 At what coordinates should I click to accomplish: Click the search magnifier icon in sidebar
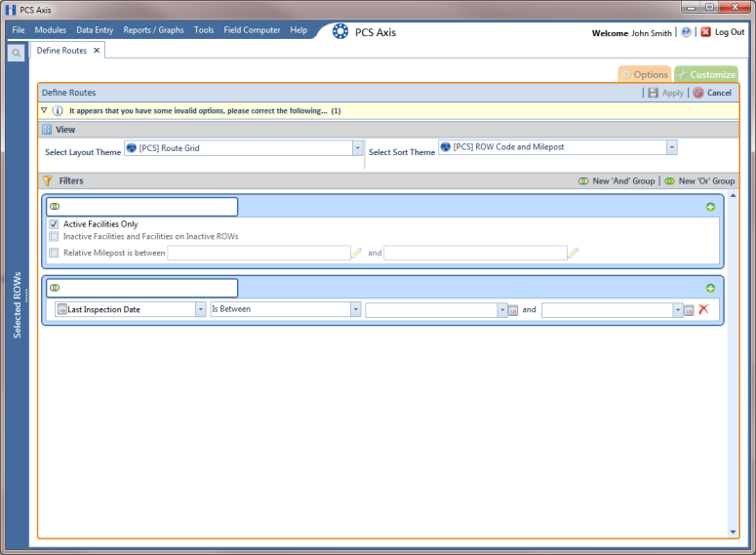(x=16, y=53)
